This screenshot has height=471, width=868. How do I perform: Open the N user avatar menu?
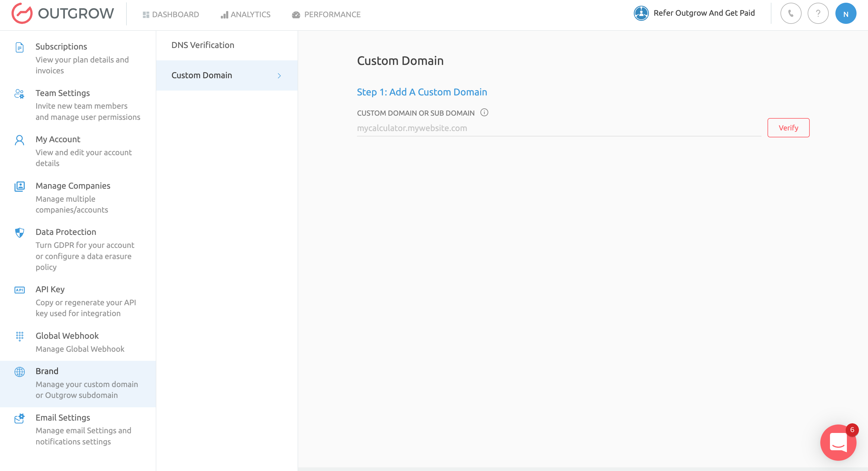click(x=845, y=14)
